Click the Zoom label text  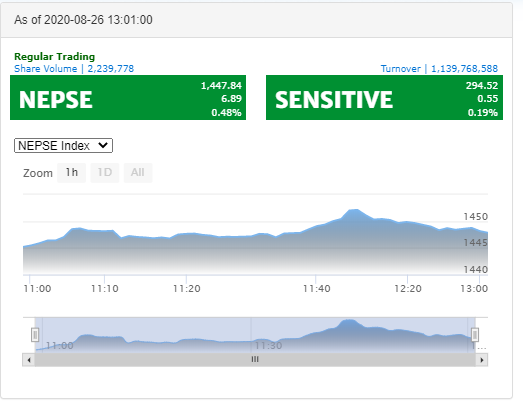38,173
